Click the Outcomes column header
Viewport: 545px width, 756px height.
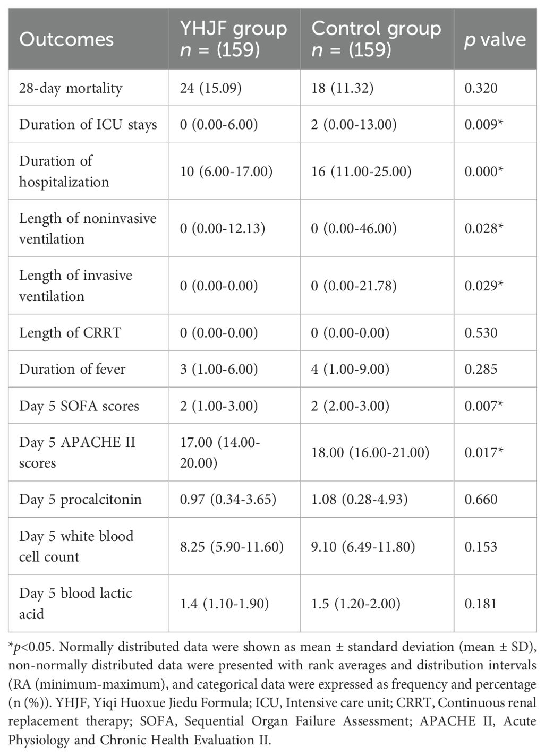pos(66,39)
